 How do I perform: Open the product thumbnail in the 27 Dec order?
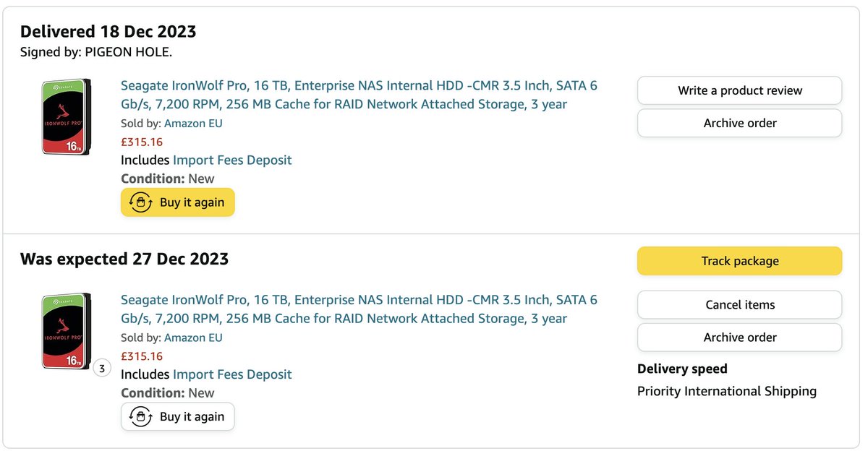(67, 331)
